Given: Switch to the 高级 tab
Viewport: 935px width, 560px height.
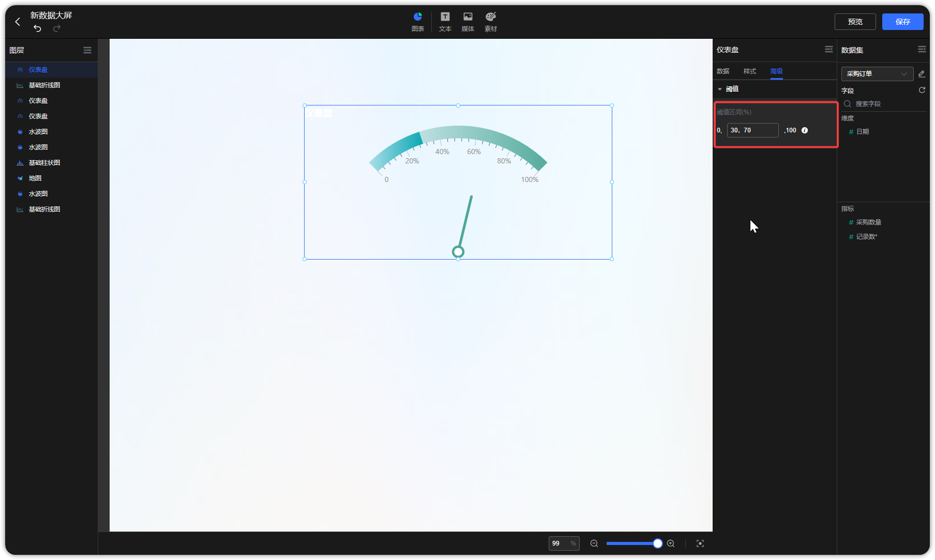Looking at the screenshot, I should [x=777, y=71].
